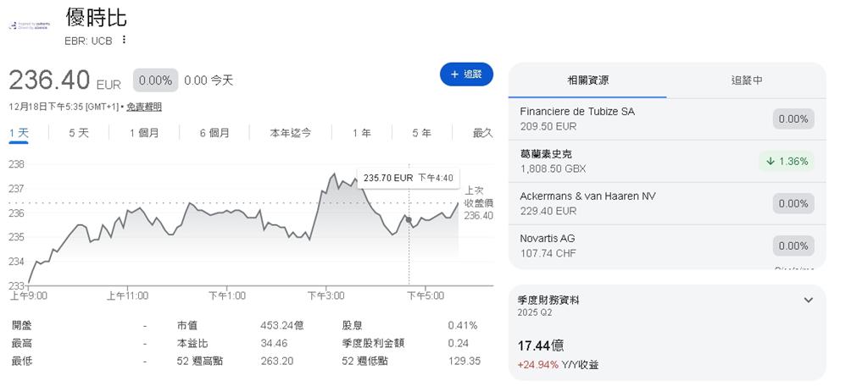Select the 5 年 time range tab

(421, 133)
